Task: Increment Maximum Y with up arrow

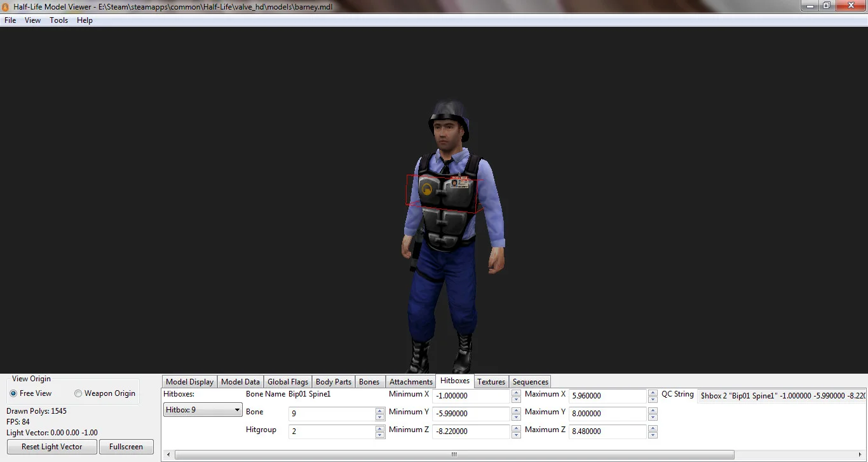Action: (x=653, y=411)
